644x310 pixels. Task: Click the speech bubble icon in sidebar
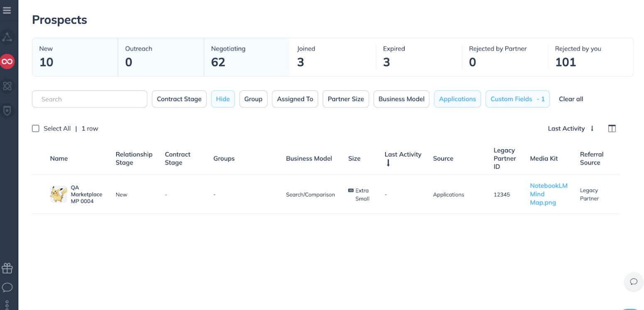click(7, 288)
